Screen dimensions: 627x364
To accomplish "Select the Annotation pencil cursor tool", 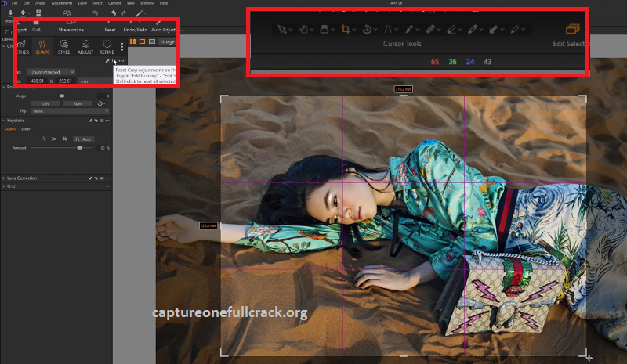I will (515, 29).
